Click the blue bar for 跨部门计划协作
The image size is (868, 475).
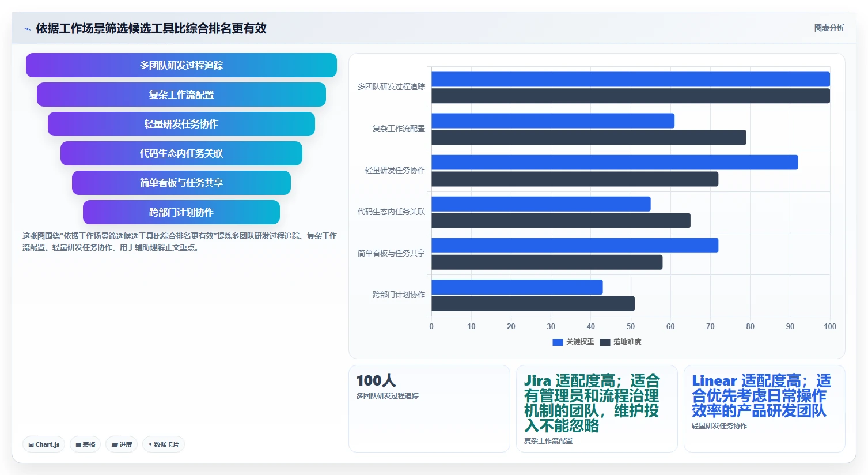(x=517, y=286)
